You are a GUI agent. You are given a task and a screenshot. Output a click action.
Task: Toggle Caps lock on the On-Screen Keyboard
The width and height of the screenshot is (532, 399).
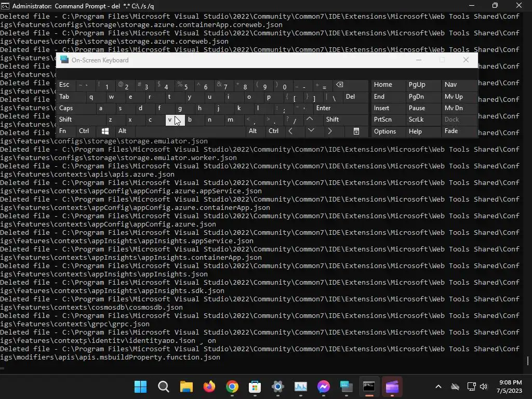pos(76,108)
